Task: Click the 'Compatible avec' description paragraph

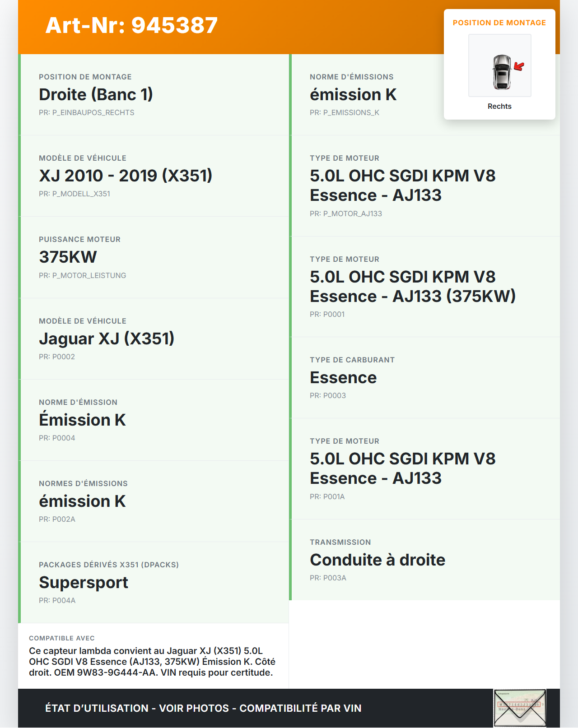Action: coord(152,662)
